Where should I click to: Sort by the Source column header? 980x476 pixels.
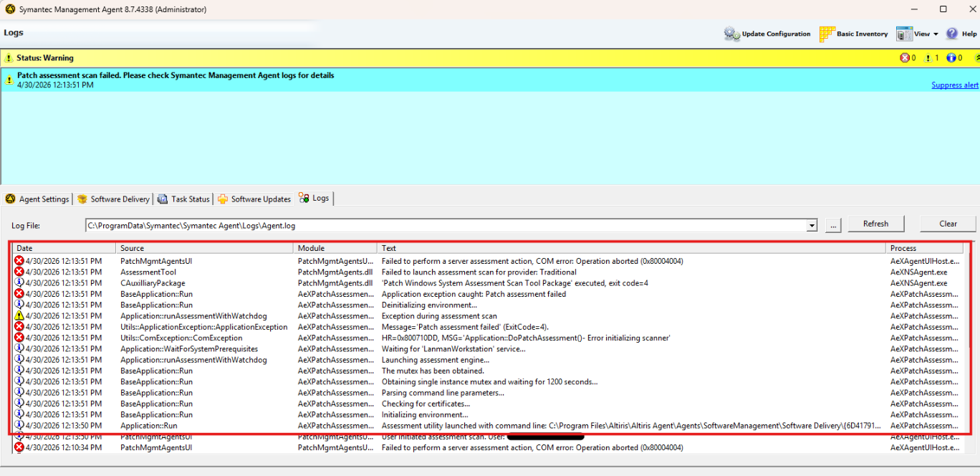[x=204, y=248]
